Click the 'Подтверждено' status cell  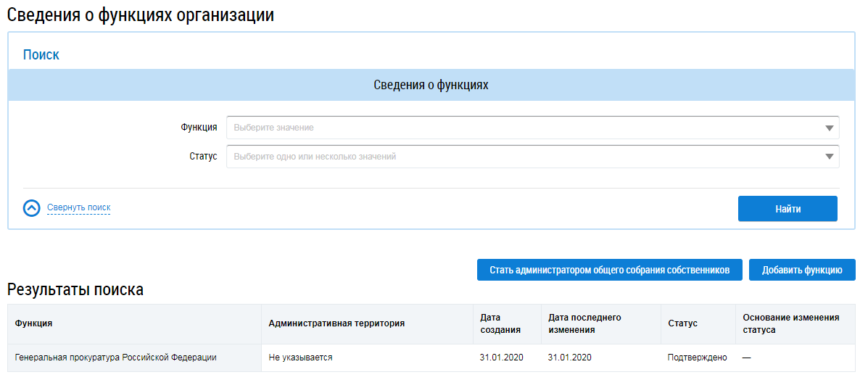pos(697,358)
